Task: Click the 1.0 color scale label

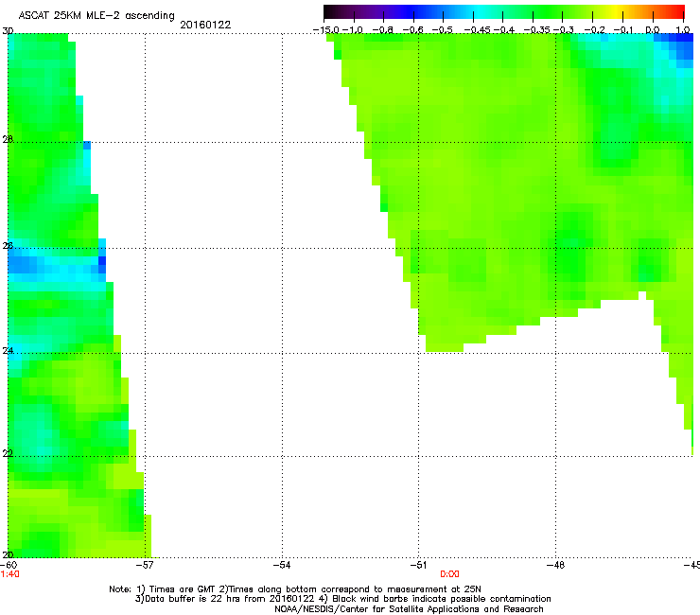Action: pyautogui.click(x=683, y=30)
